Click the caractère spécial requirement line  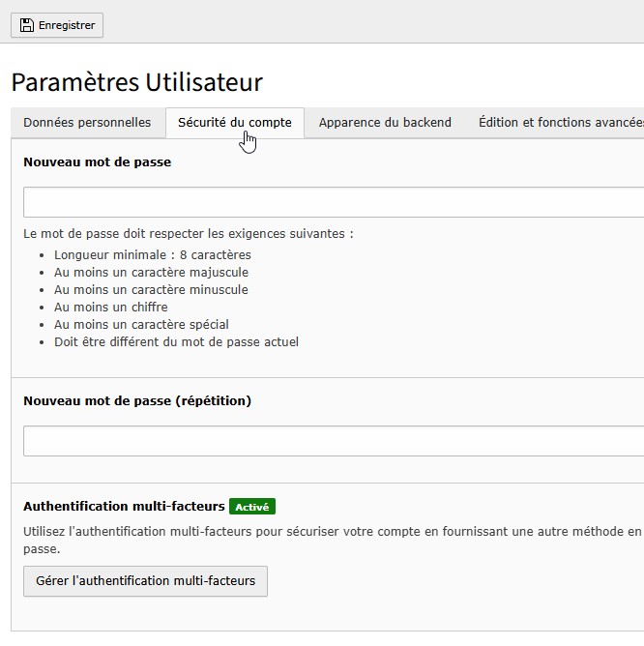point(141,325)
